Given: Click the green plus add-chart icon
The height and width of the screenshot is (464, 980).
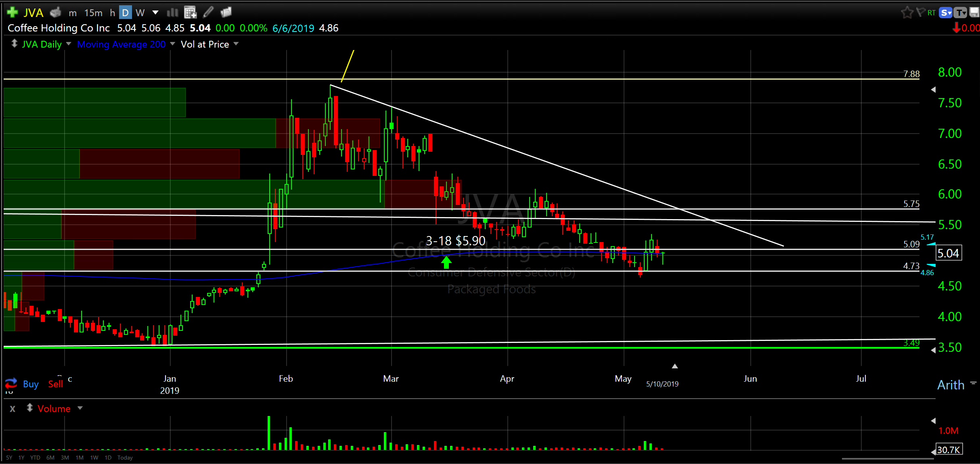Looking at the screenshot, I should pos(13,13).
